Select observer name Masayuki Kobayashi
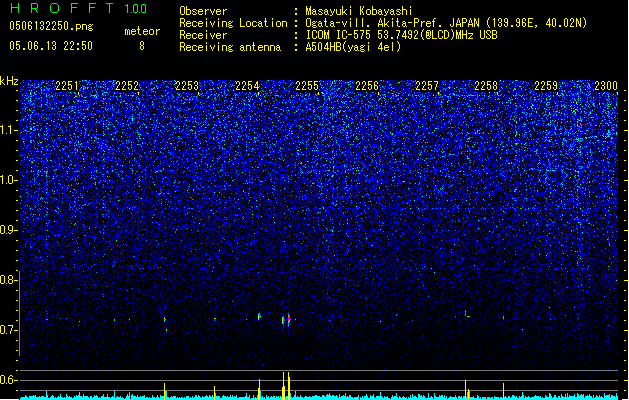Screen dimensions: 629x400 359,11
